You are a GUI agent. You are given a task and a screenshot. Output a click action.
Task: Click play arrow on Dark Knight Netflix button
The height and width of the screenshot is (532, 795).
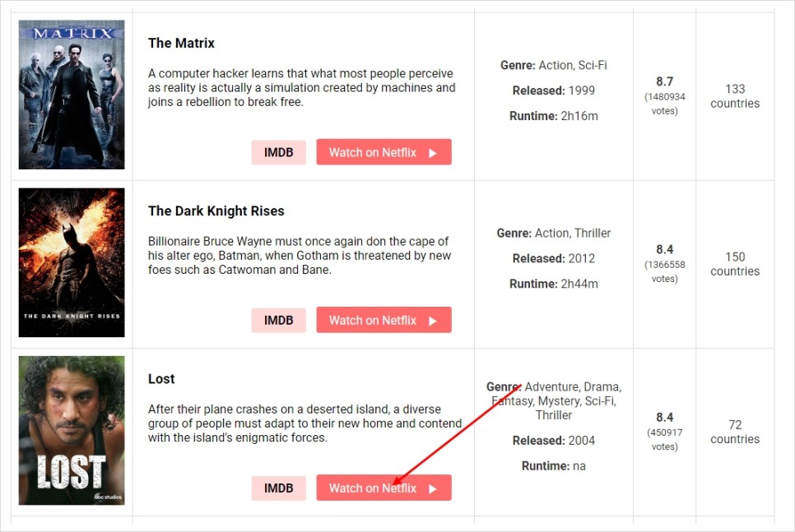[x=433, y=321]
